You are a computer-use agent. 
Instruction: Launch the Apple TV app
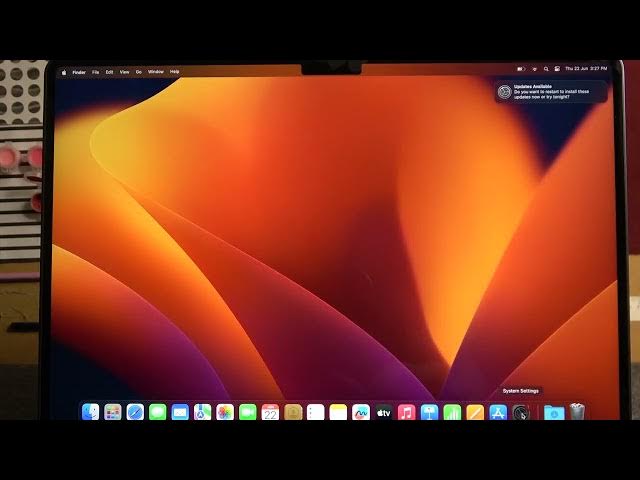coord(384,412)
